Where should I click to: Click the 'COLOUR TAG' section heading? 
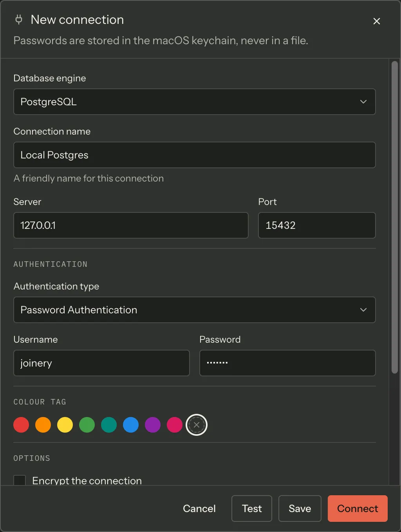click(40, 402)
